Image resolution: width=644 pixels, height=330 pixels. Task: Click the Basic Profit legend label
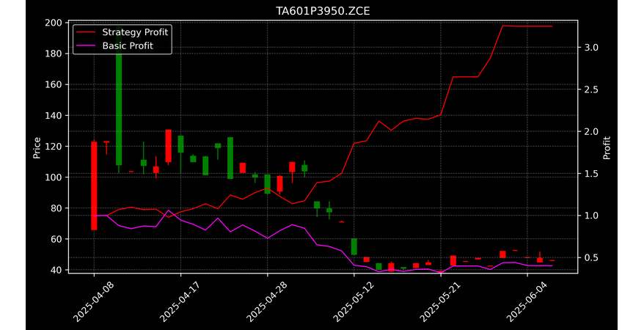pyautogui.click(x=128, y=46)
